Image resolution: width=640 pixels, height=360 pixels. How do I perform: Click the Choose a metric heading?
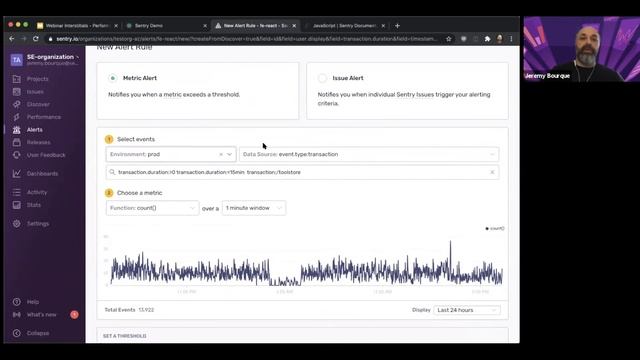[x=140, y=193]
